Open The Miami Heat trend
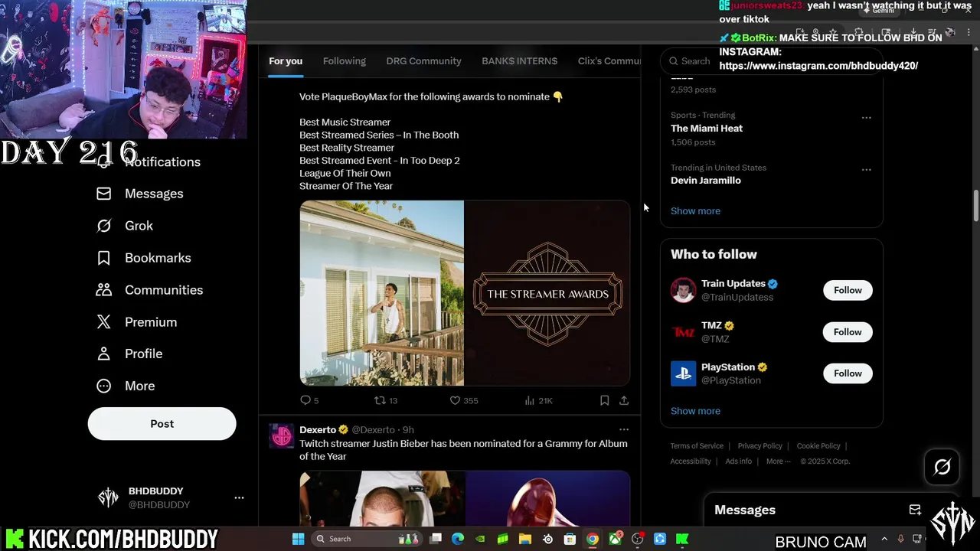This screenshot has width=980, height=551. tap(707, 129)
